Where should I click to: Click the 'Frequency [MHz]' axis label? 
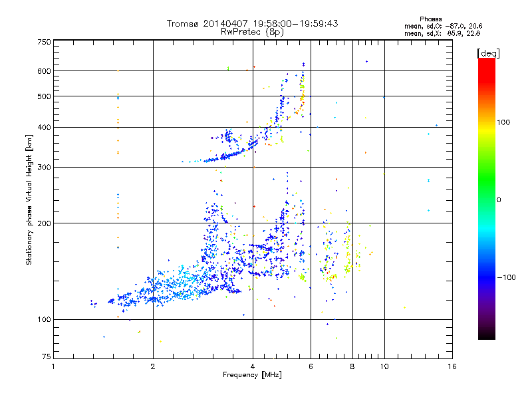coord(252,375)
